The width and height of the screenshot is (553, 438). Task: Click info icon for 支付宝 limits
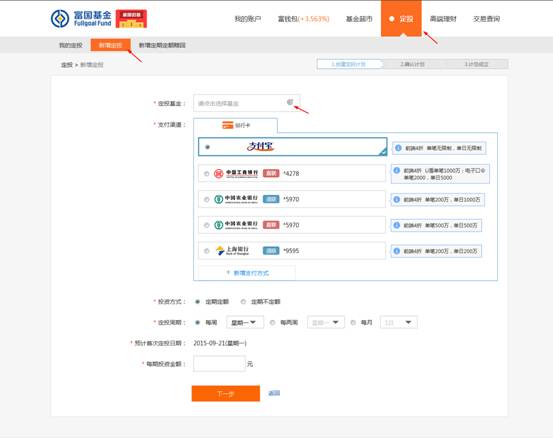[398, 148]
